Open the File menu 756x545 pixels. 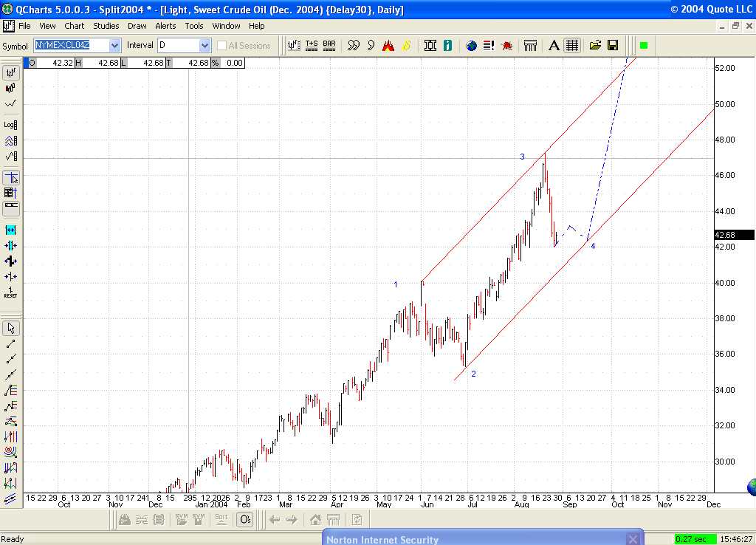coord(24,26)
